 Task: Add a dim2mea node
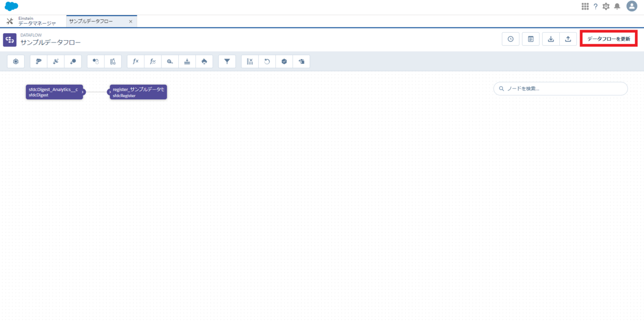(x=170, y=62)
